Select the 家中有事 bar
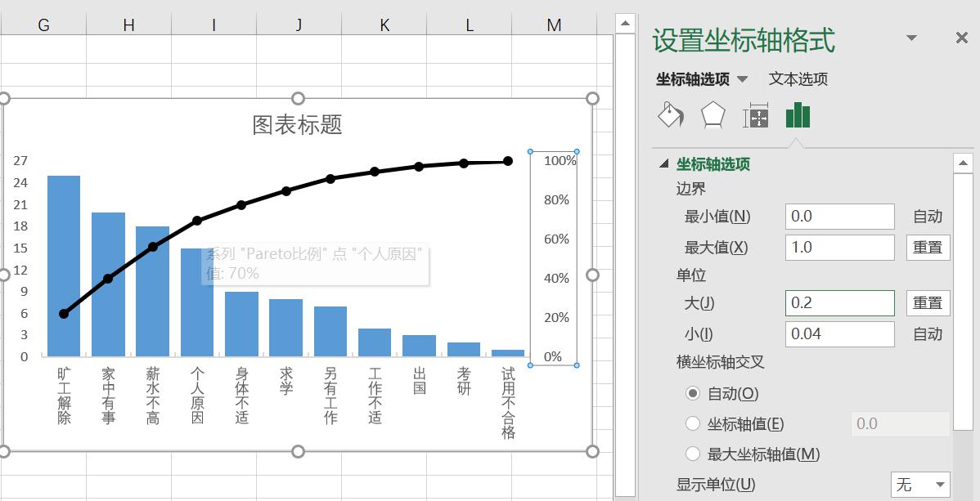 108,285
